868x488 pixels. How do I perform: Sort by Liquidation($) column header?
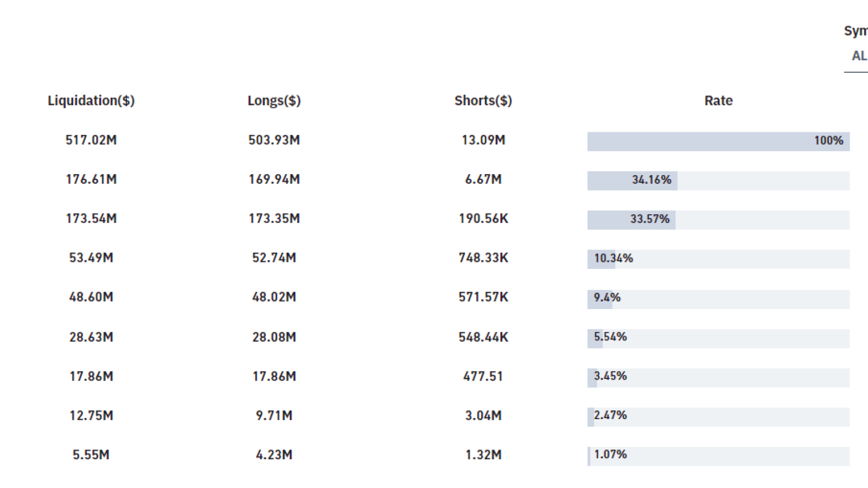[91, 101]
